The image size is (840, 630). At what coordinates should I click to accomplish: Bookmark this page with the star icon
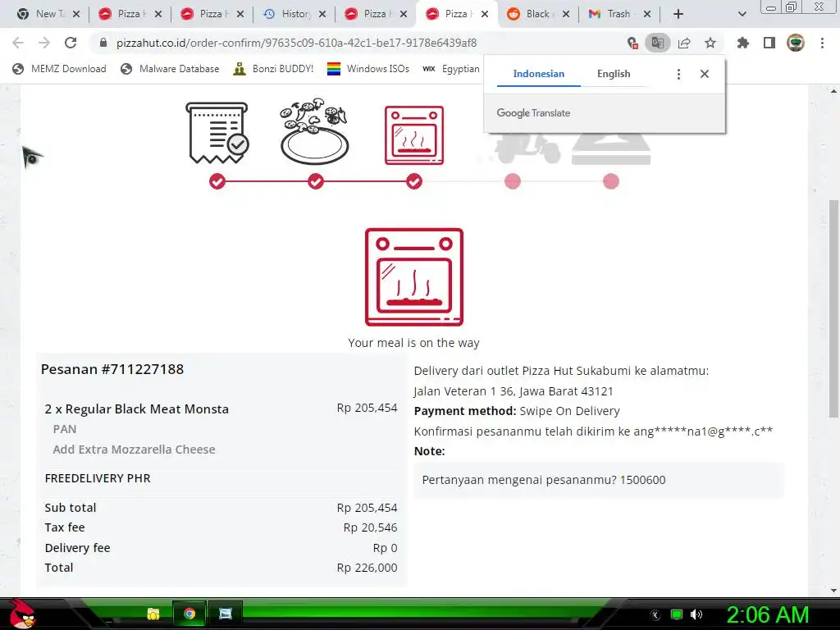710,43
